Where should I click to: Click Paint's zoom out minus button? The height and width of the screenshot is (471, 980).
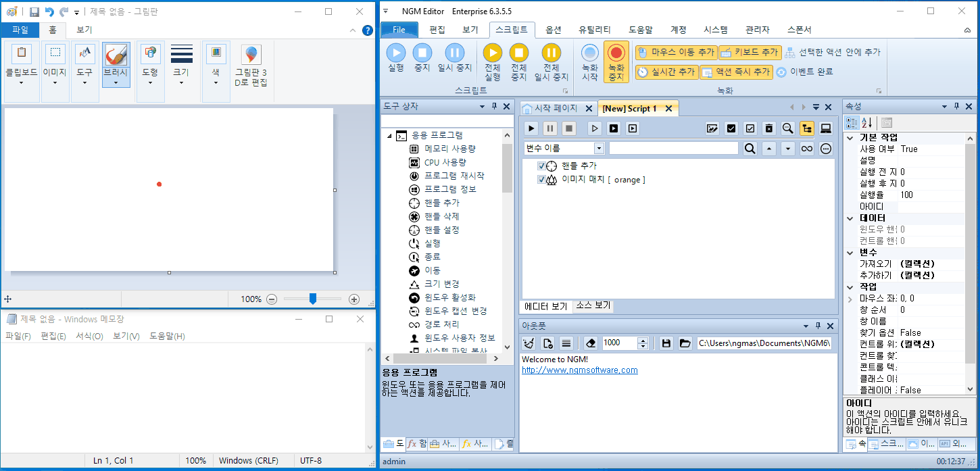(272, 299)
